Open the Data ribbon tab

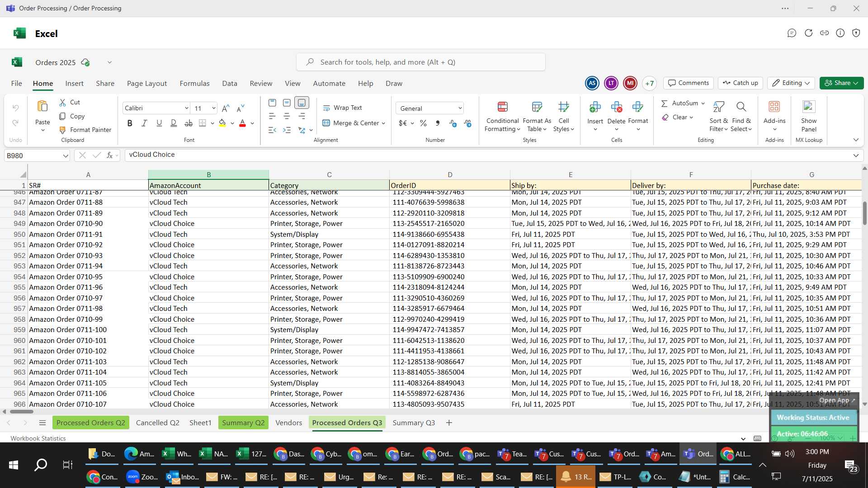(x=230, y=83)
